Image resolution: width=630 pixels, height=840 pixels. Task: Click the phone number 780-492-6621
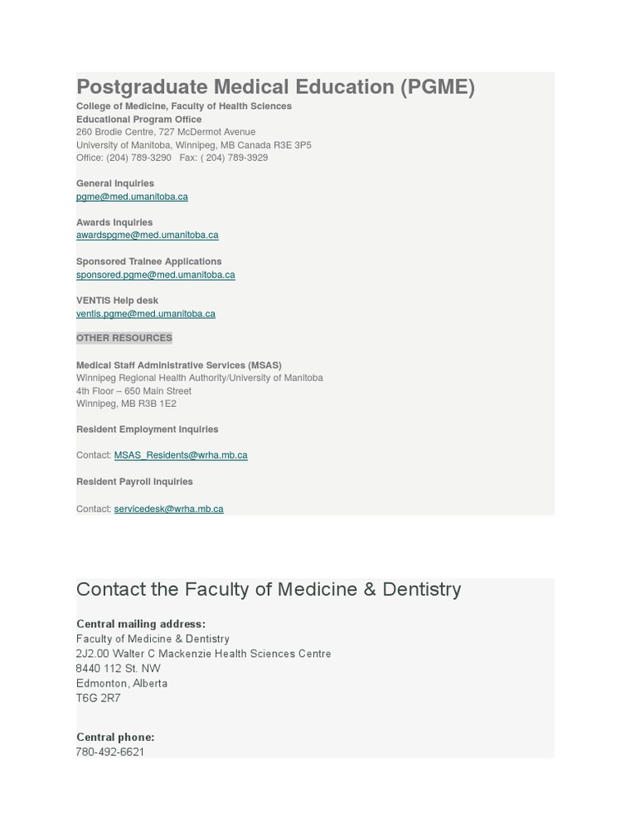click(x=110, y=752)
